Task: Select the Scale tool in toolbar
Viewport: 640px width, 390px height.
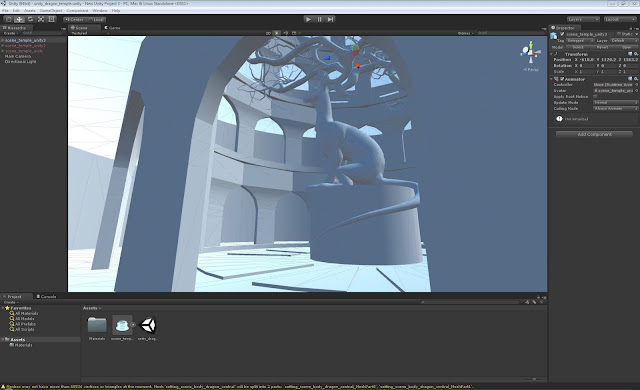Action: [41, 19]
